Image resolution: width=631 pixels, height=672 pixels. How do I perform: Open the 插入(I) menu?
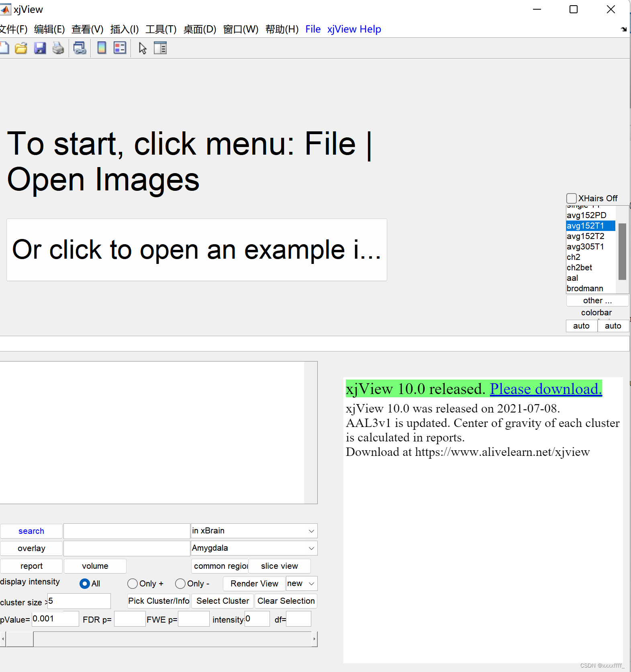(125, 29)
